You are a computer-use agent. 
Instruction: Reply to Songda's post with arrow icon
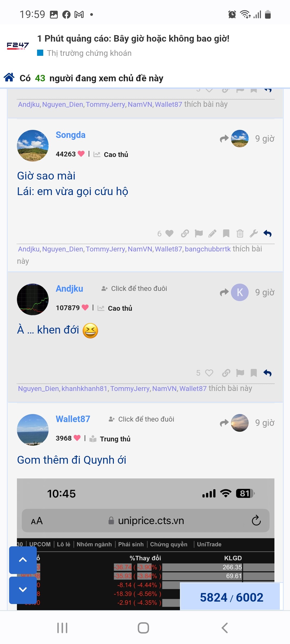tap(267, 233)
